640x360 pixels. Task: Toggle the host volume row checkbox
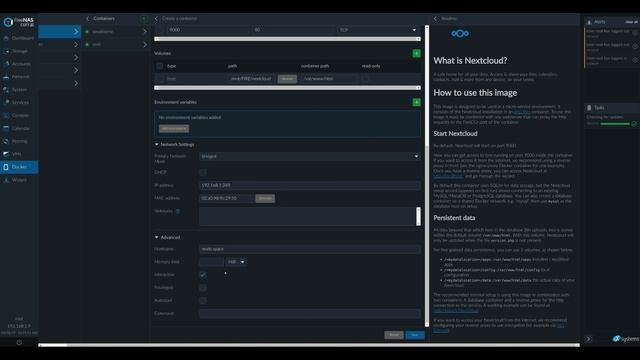(160, 79)
